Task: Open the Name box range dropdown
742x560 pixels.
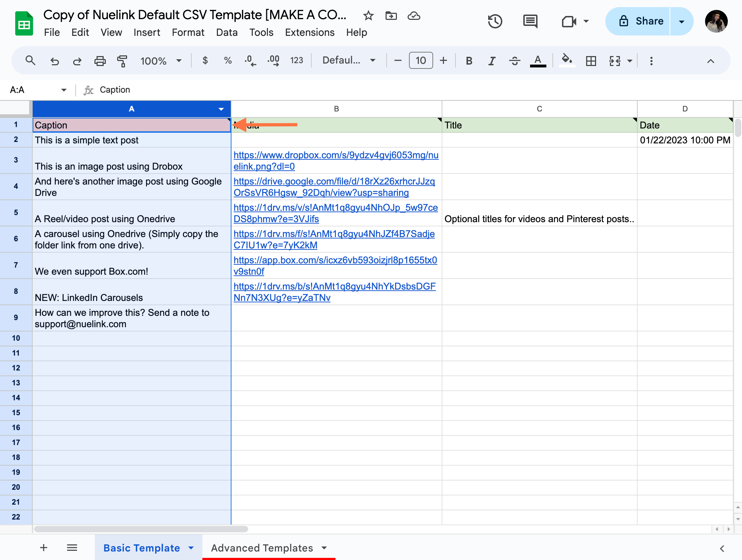Action: [x=64, y=90]
